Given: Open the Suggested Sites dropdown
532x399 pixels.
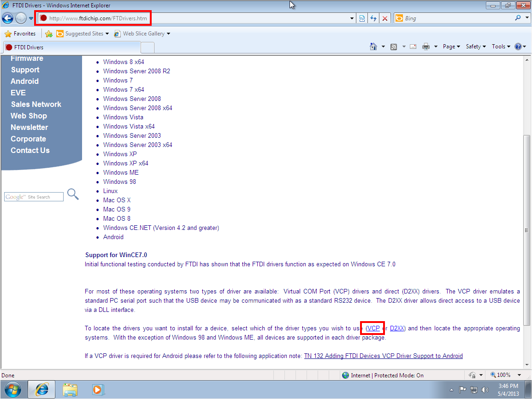Looking at the screenshot, I should coord(83,34).
